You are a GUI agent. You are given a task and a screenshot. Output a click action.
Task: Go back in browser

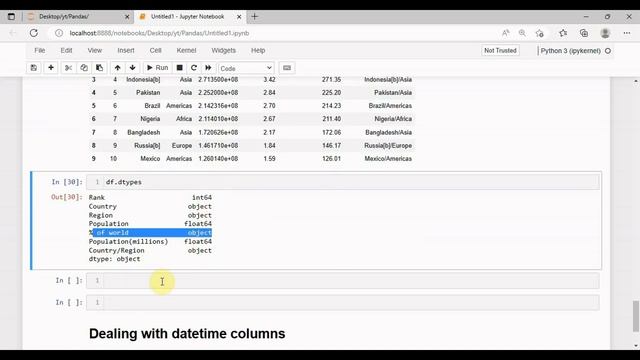pyautogui.click(x=13, y=33)
